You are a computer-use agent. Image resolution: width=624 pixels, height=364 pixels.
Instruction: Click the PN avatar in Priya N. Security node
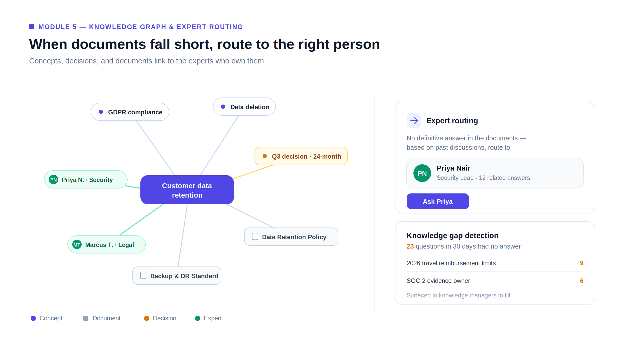point(54,179)
